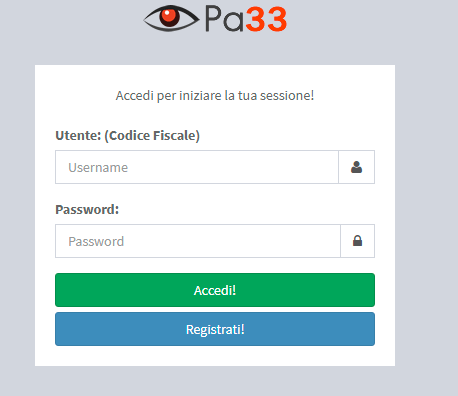The image size is (458, 396).
Task: Click the word "sessione!" in the heading
Action: 287,96
